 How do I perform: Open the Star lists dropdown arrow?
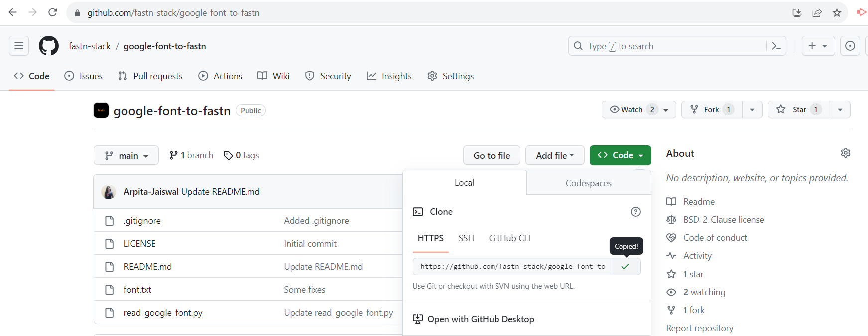coord(840,110)
